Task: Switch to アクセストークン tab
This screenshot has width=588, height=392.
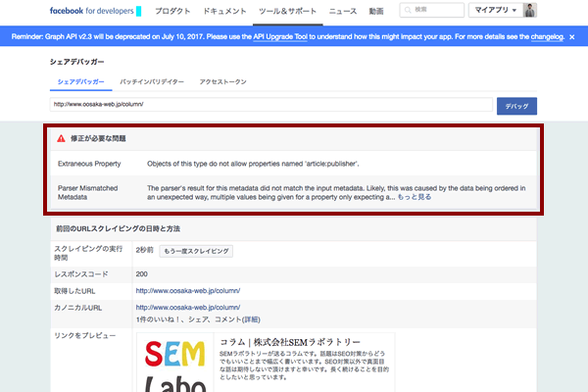Action: pos(222,81)
